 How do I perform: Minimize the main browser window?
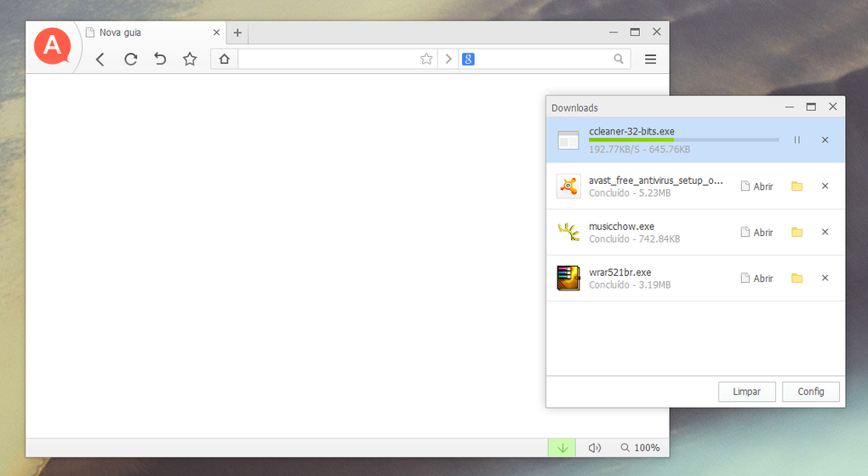pos(614,32)
